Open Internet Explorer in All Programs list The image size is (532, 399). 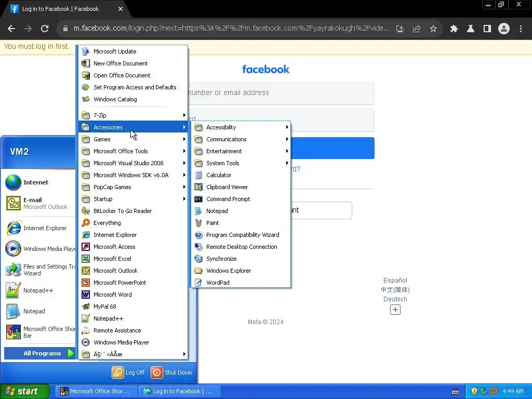coord(133,235)
